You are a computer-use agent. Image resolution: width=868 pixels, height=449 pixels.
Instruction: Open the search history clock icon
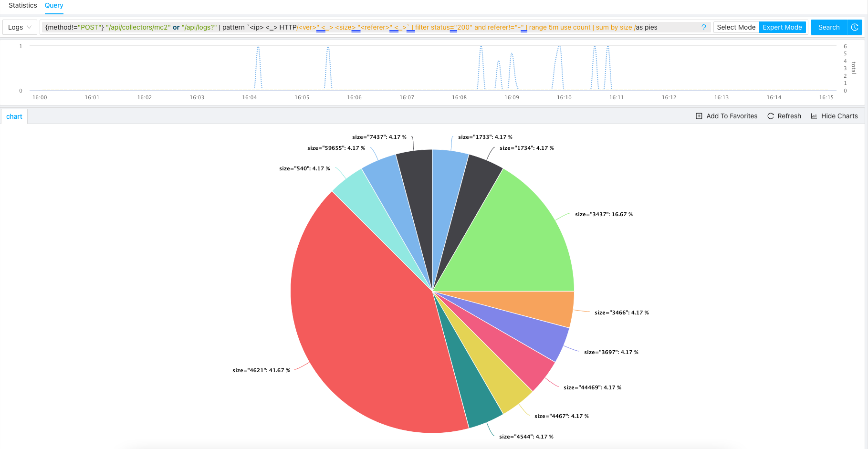tap(855, 27)
